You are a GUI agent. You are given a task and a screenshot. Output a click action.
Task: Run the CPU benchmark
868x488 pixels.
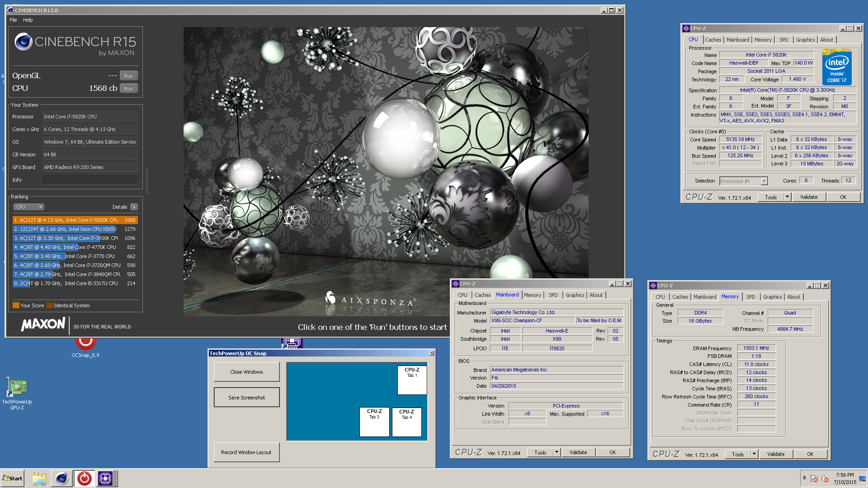[128, 89]
